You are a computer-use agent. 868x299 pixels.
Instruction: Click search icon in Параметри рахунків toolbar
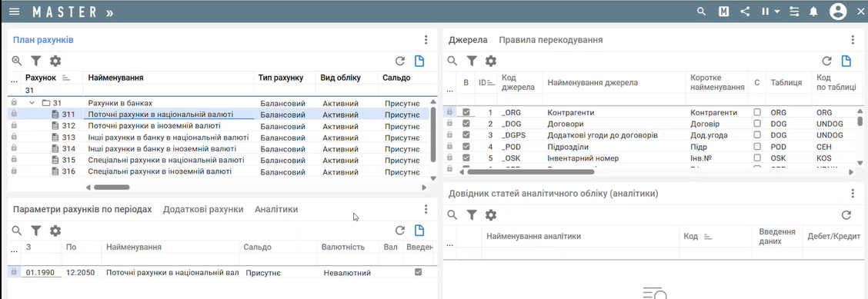tap(17, 231)
